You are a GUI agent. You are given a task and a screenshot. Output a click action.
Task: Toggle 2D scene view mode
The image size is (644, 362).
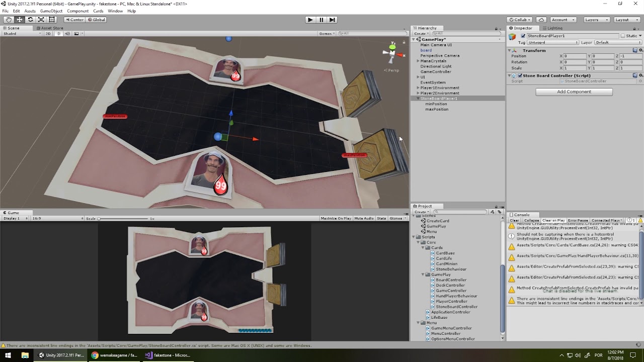pyautogui.click(x=48, y=34)
